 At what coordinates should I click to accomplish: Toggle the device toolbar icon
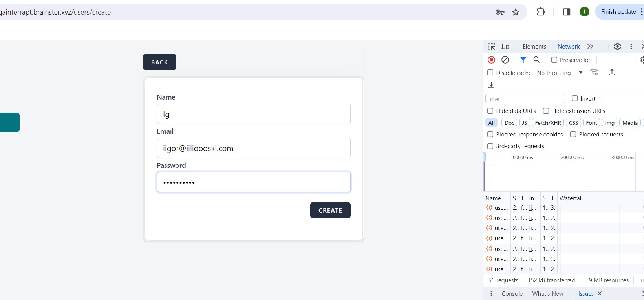coord(505,47)
